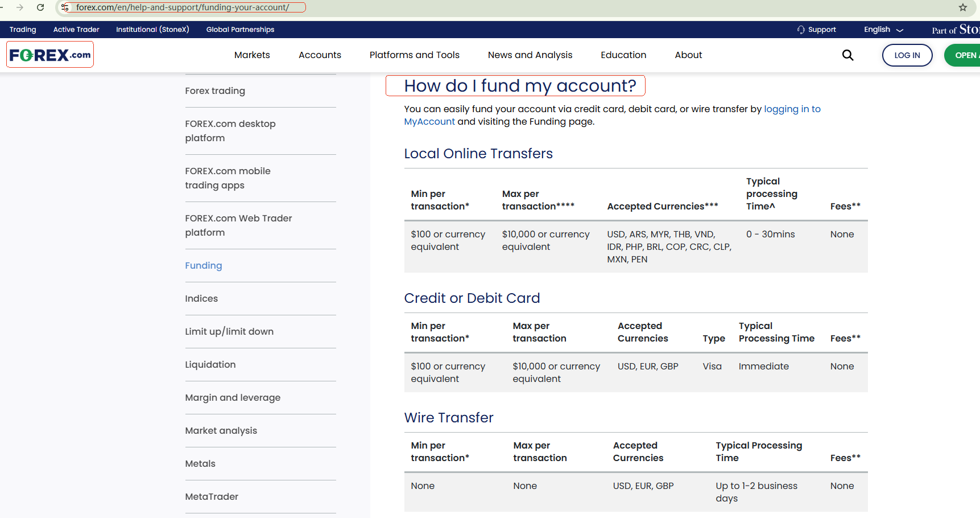
Task: Open the logging in to MyAccount link
Action: pos(792,109)
